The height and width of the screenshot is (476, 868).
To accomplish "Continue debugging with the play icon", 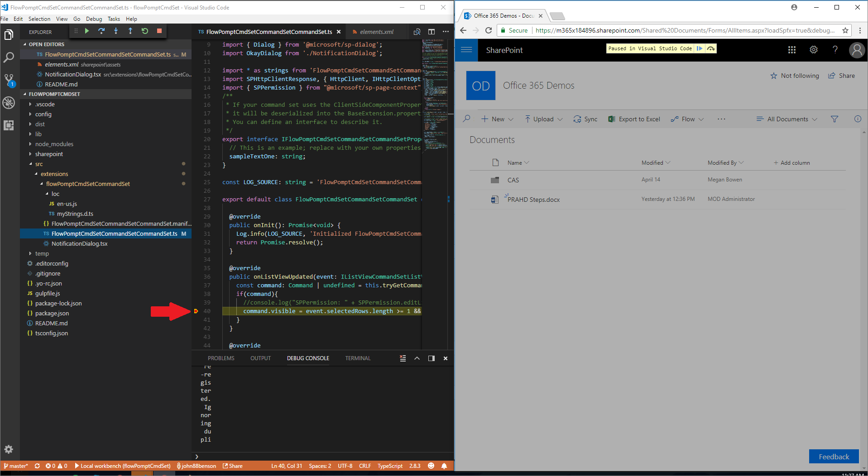I will click(86, 31).
